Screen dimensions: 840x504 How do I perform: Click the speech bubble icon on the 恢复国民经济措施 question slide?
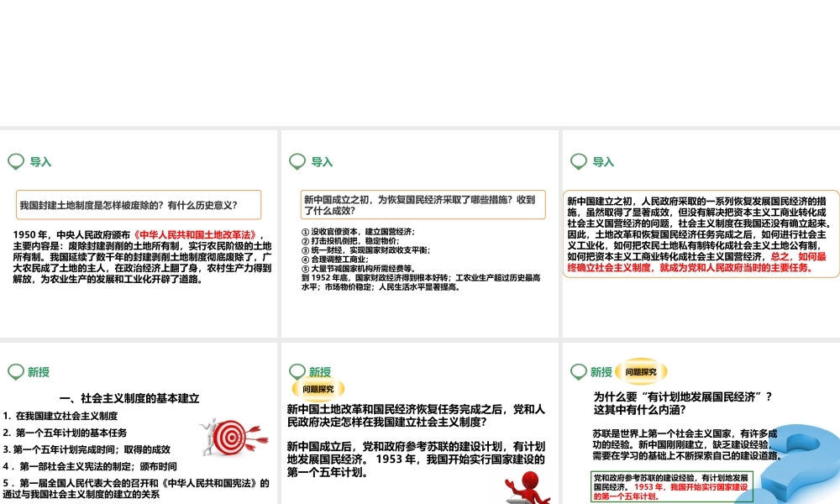click(297, 161)
